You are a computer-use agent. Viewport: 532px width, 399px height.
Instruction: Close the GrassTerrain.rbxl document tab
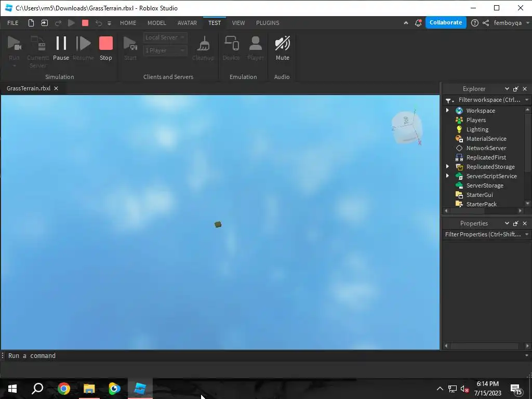tap(56, 88)
